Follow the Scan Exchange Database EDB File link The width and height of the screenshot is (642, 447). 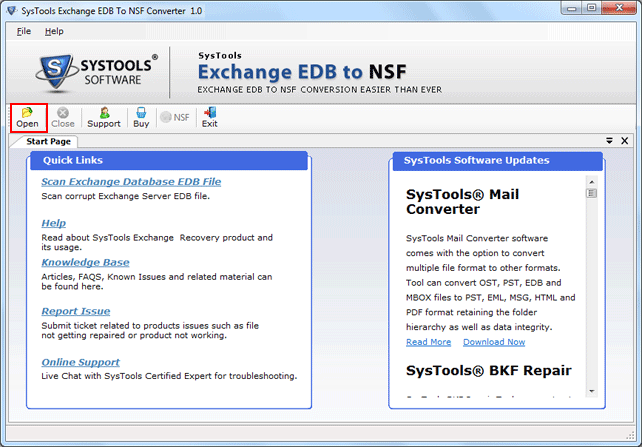tap(131, 182)
